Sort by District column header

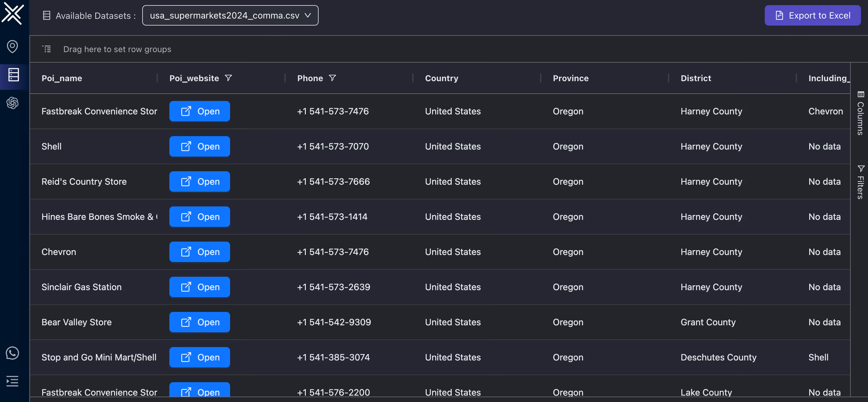[695, 78]
